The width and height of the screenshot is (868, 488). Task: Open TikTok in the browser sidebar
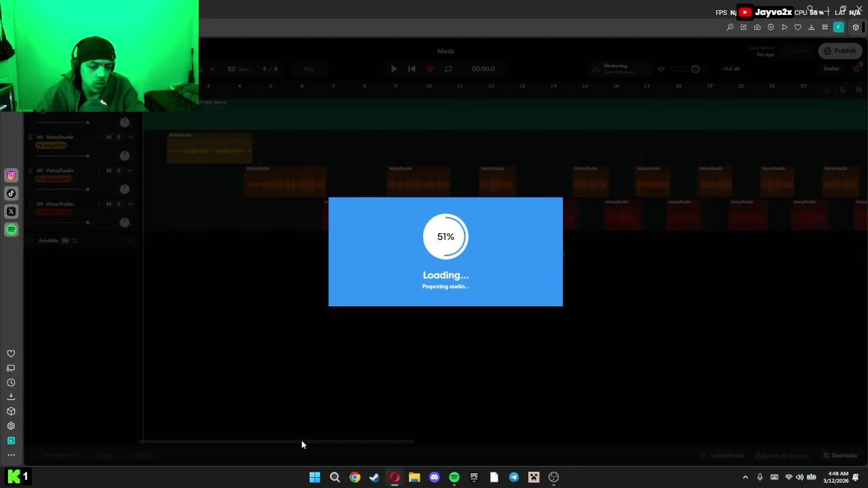(x=11, y=193)
